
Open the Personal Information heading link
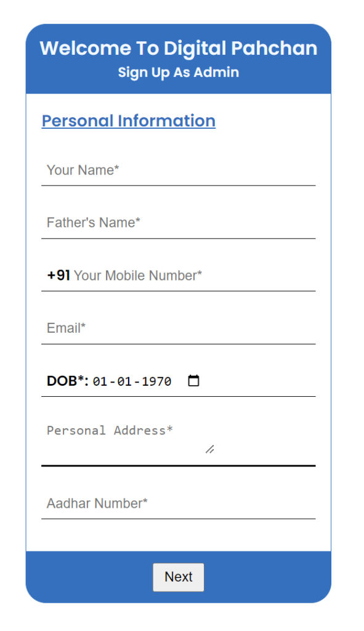(x=129, y=121)
